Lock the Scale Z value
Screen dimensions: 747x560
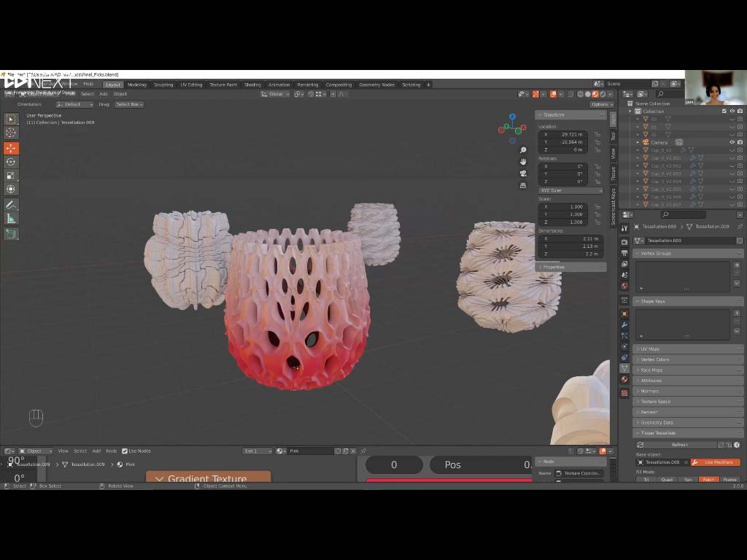[x=597, y=222]
